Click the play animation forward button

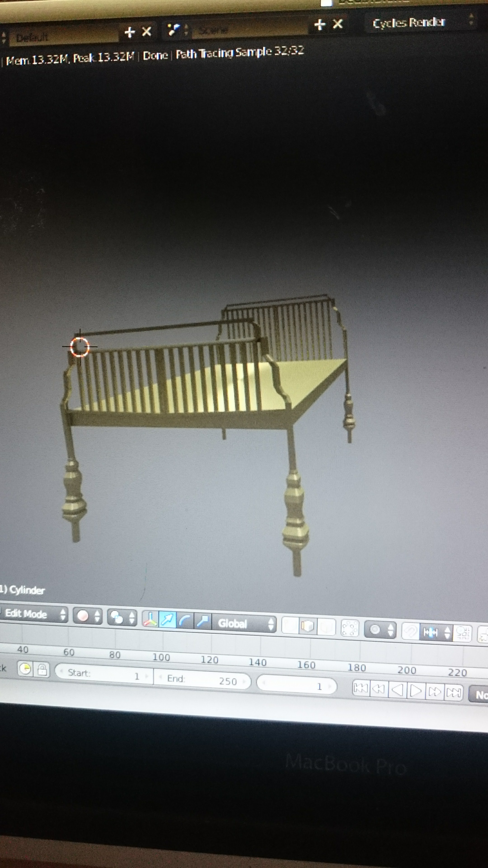[x=416, y=691]
